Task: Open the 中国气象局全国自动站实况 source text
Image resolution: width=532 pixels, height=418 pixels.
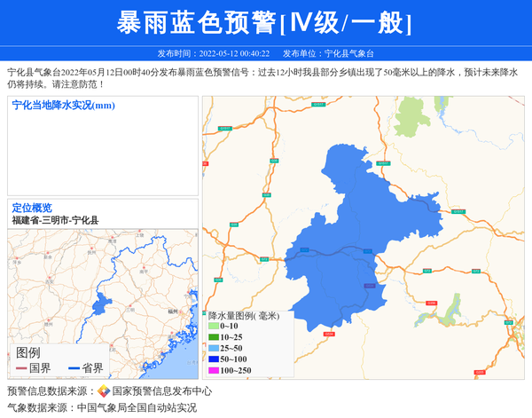Action: [x=137, y=407]
